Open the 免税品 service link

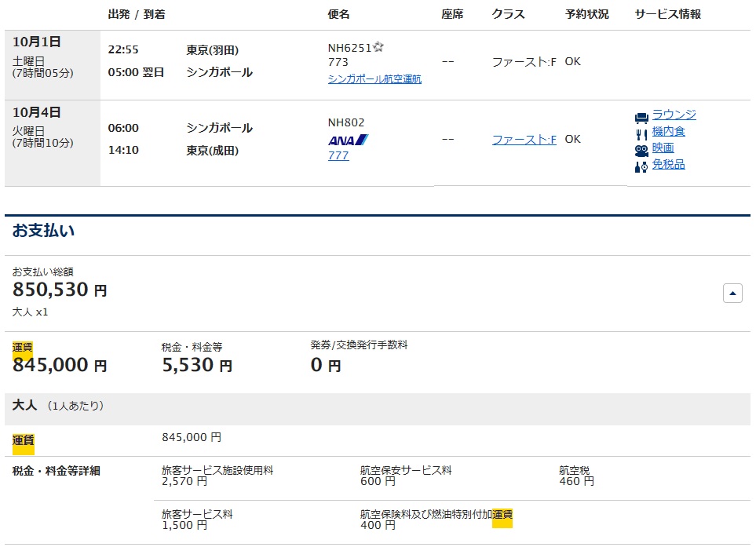click(x=668, y=164)
